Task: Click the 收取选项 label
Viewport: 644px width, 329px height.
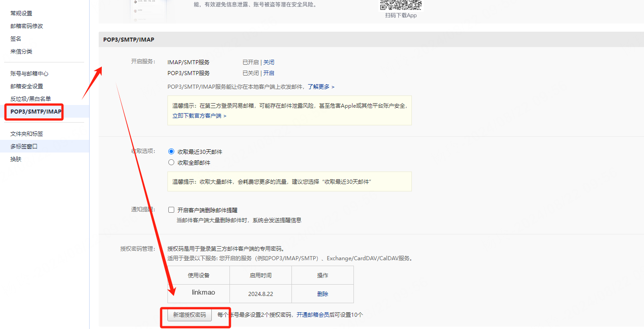Action: pos(143,151)
